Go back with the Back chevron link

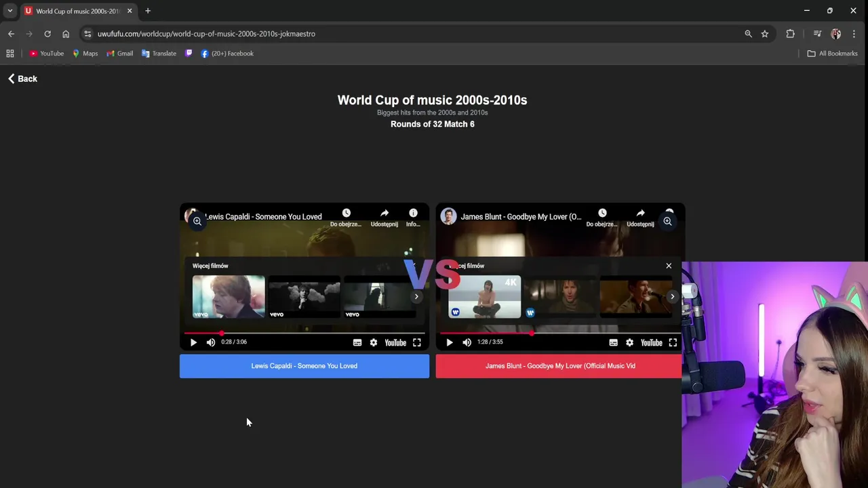22,79
